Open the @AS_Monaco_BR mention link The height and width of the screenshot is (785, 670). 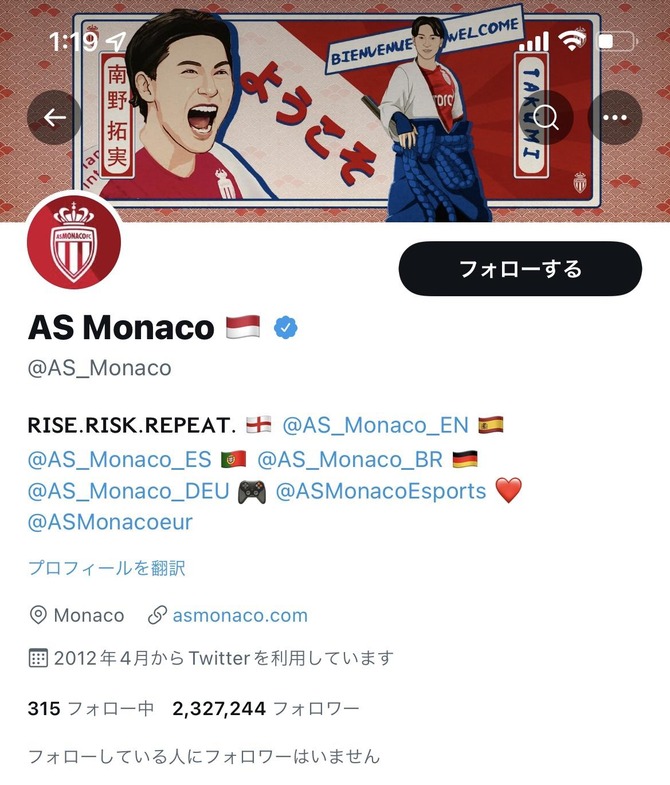click(350, 459)
